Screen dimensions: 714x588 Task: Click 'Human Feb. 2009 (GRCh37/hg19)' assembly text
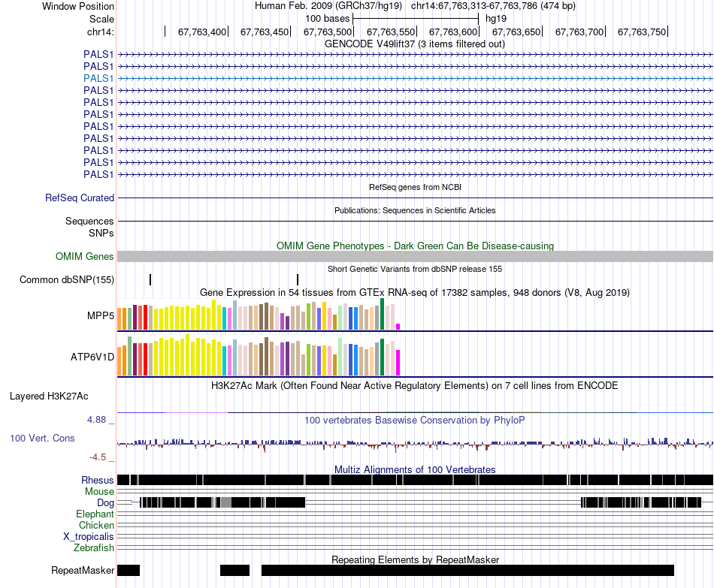coord(328,6)
